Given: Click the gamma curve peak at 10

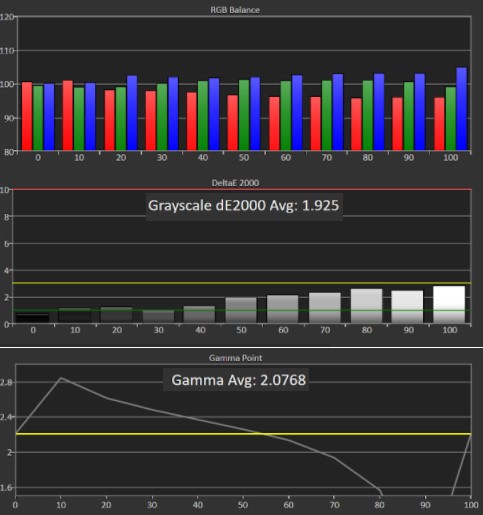Looking at the screenshot, I should tap(61, 378).
